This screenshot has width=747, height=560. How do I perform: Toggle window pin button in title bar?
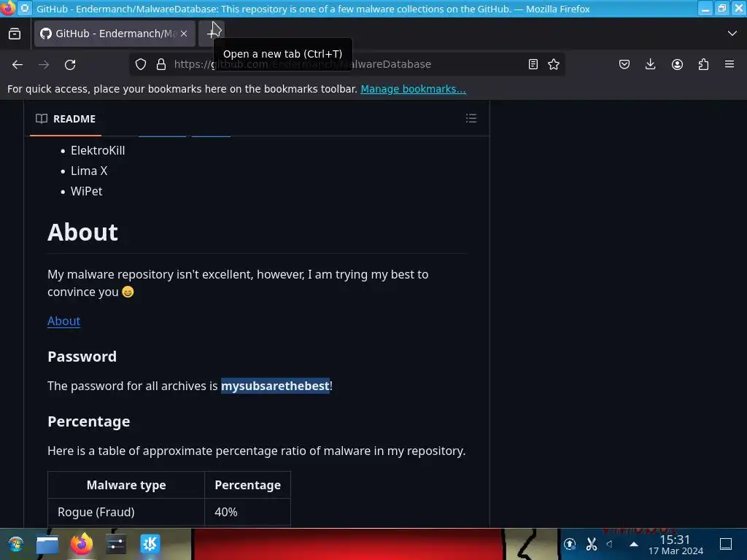pyautogui.click(x=25, y=8)
